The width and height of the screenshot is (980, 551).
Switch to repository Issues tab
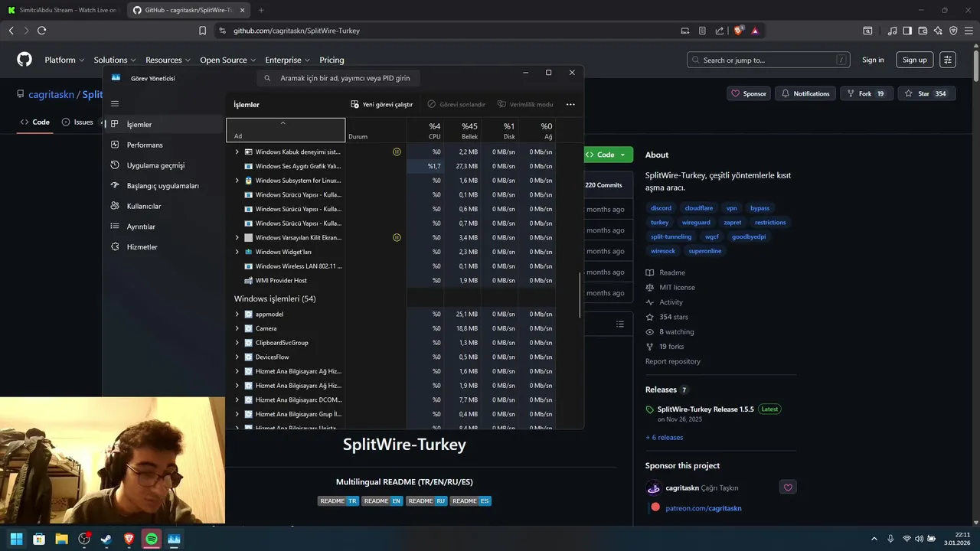tap(77, 122)
